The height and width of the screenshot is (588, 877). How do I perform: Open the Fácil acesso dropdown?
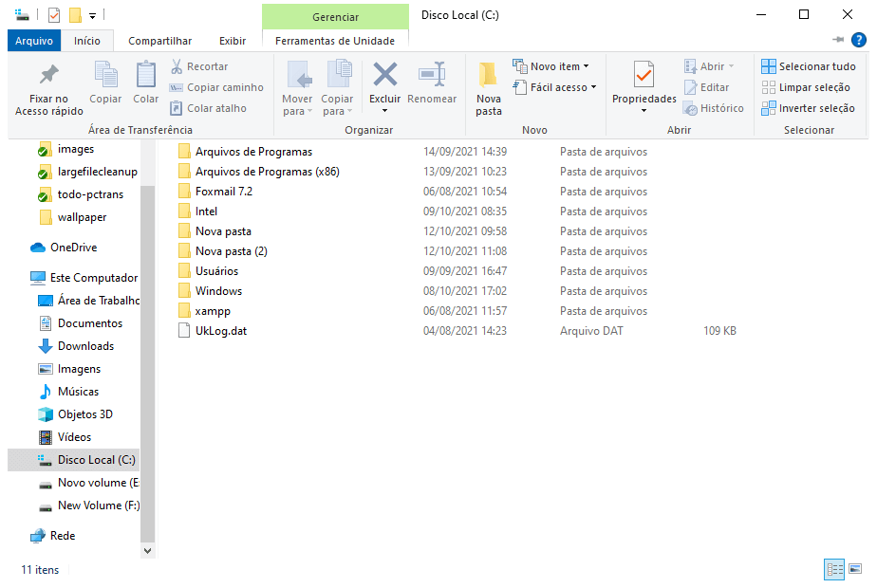point(555,87)
